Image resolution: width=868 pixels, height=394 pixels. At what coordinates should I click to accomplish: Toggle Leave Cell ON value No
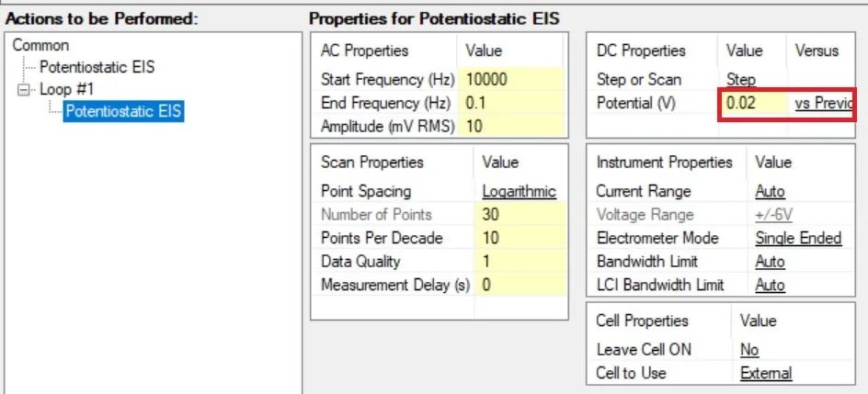point(749,350)
